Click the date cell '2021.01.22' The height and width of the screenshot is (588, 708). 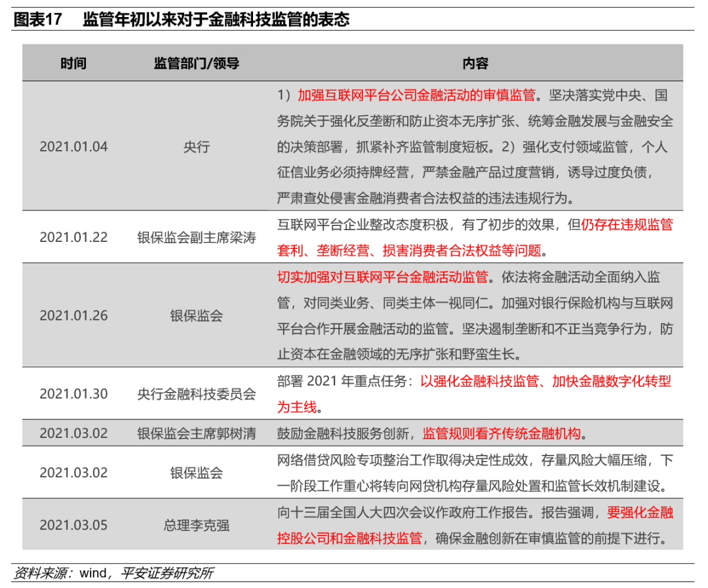[x=73, y=237]
